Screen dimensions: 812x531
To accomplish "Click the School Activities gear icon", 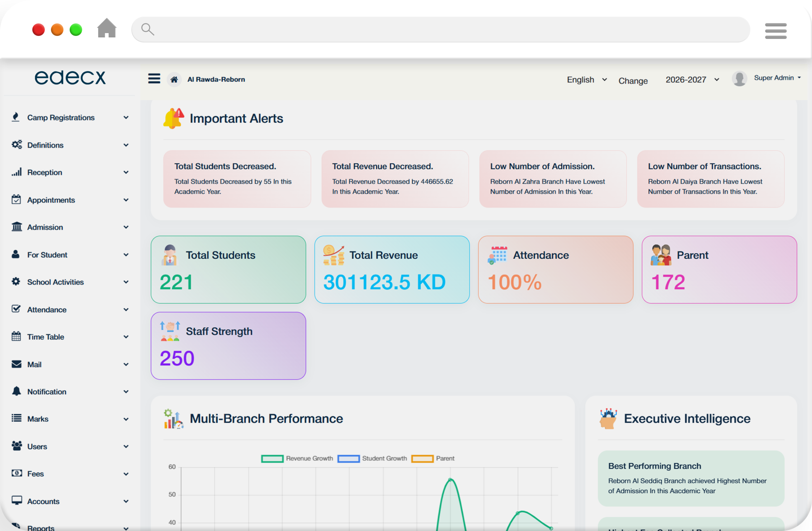I will pos(16,282).
